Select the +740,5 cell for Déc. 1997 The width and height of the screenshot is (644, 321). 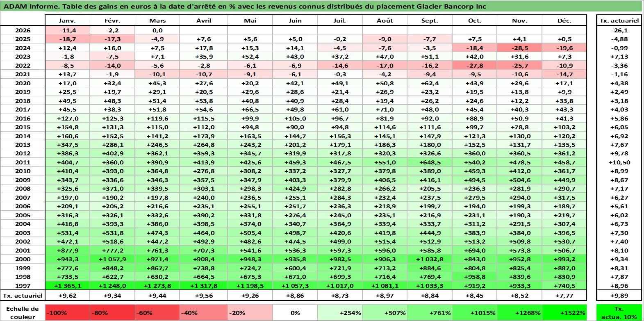[564, 286]
